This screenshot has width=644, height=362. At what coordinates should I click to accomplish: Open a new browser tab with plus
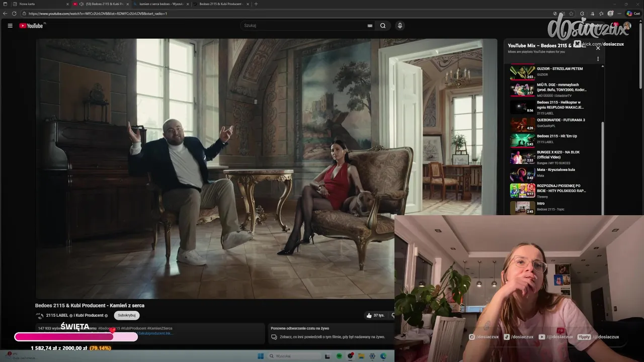[x=256, y=4]
